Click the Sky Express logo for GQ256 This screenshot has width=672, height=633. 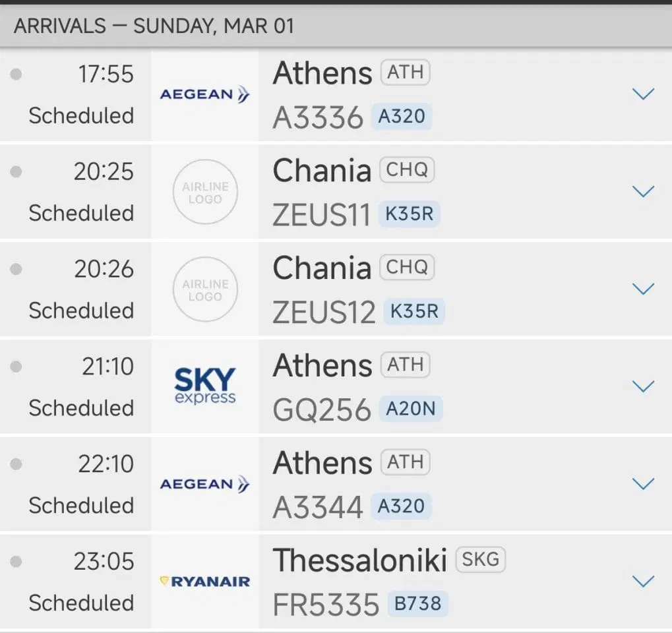(x=205, y=386)
